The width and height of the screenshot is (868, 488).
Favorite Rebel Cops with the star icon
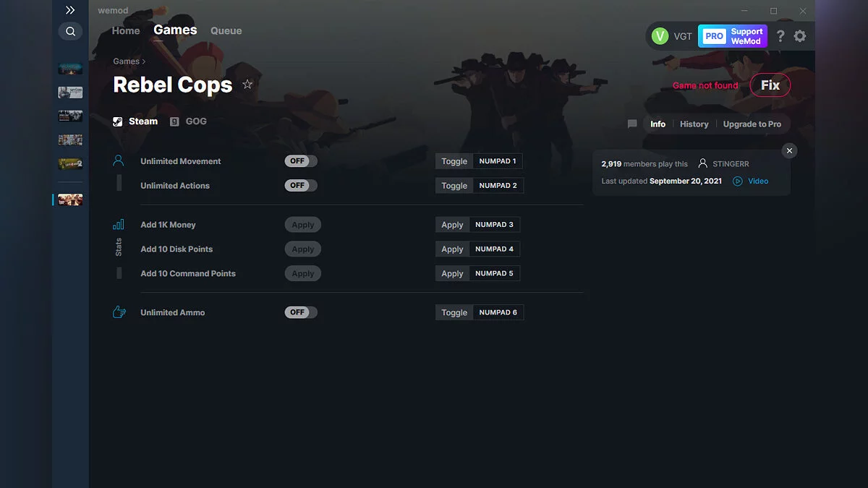247,85
